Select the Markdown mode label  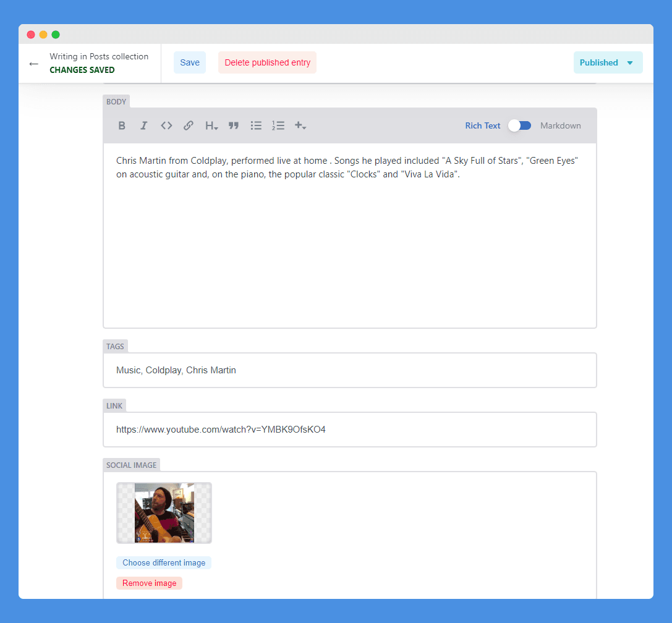pos(560,125)
